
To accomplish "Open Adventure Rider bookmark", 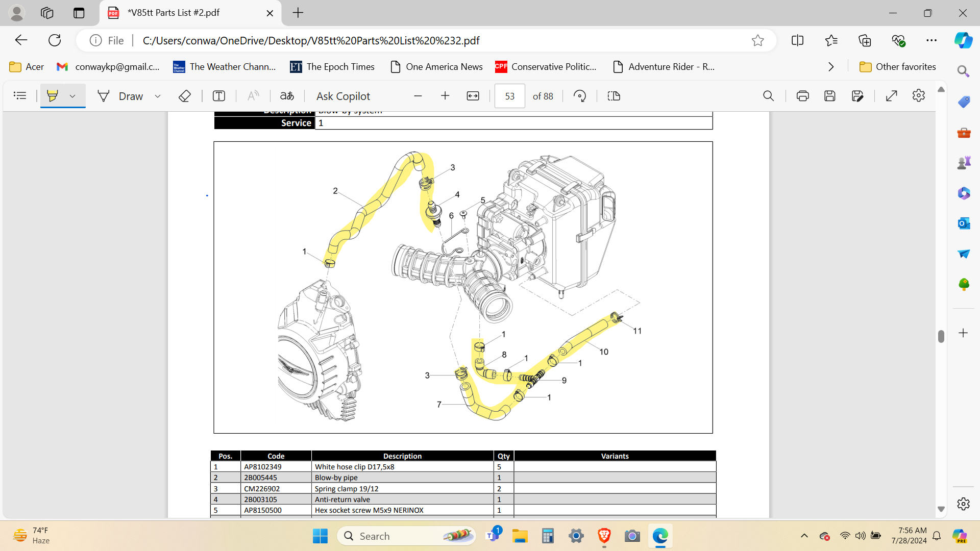I will click(664, 67).
